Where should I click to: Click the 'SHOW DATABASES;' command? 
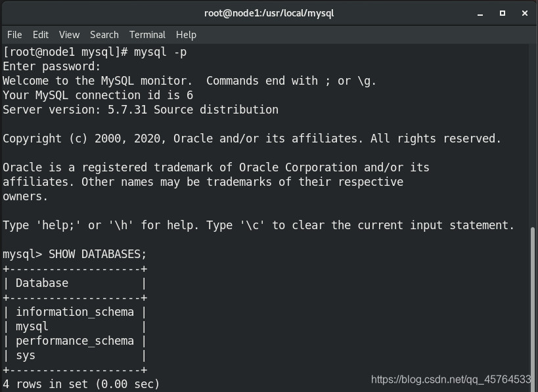pos(97,254)
